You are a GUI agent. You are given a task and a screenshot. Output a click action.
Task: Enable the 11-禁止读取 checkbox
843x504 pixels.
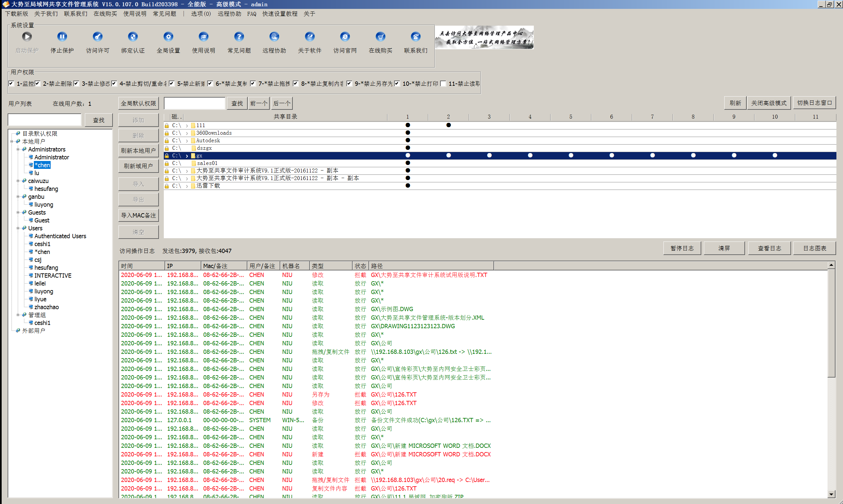pos(443,83)
